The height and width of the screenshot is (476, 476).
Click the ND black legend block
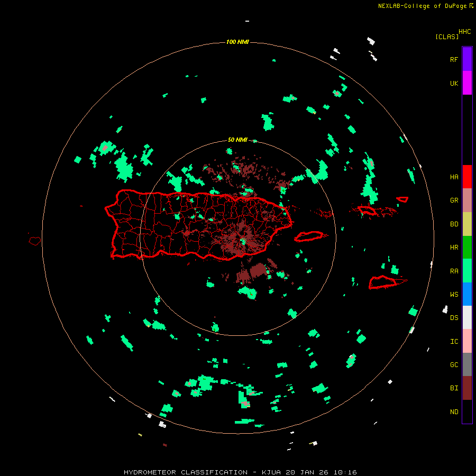[x=467, y=411]
